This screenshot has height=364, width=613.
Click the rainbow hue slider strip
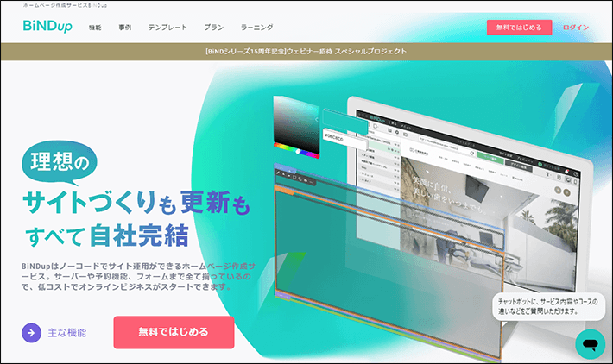296,151
